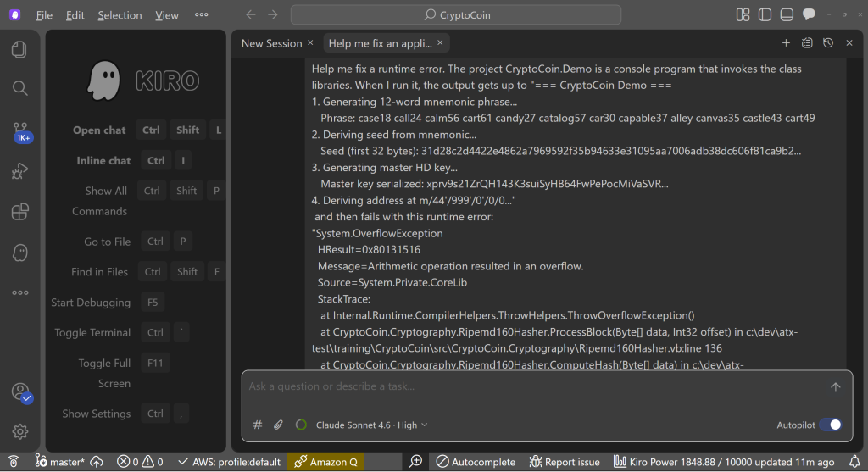Open the View menu

click(167, 15)
